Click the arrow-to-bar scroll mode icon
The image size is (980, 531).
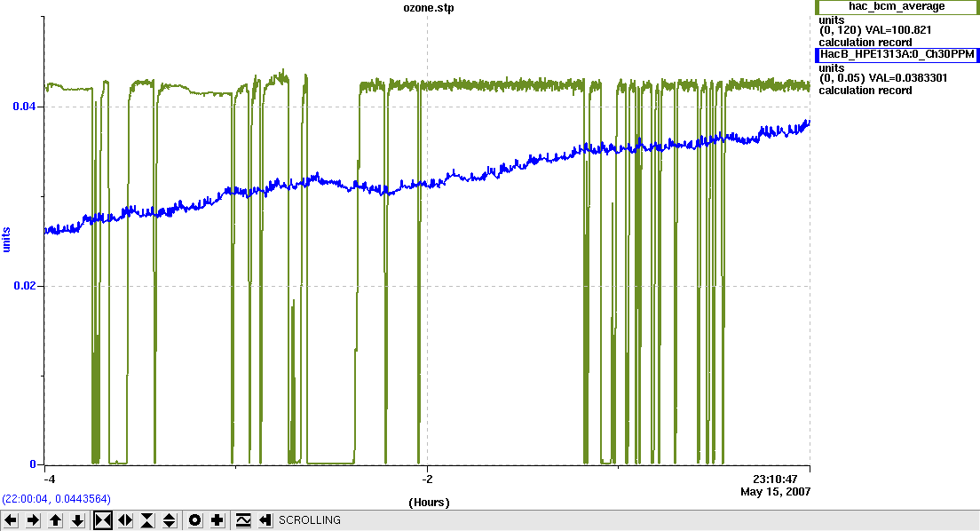265,519
